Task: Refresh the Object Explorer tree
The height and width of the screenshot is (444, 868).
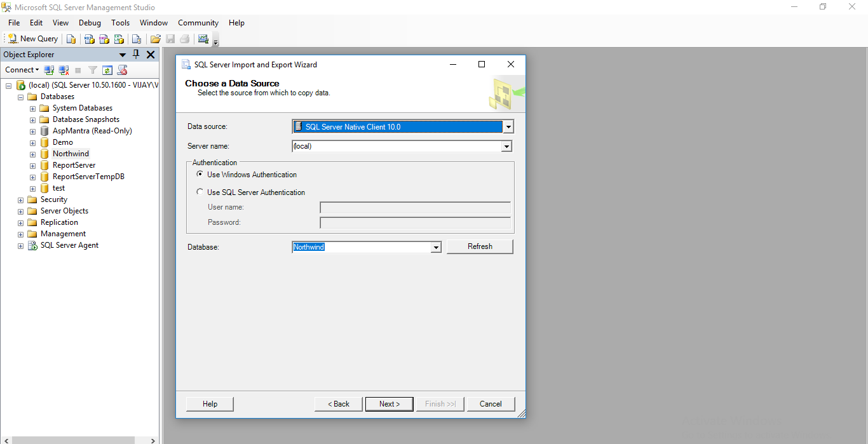Action: [107, 70]
